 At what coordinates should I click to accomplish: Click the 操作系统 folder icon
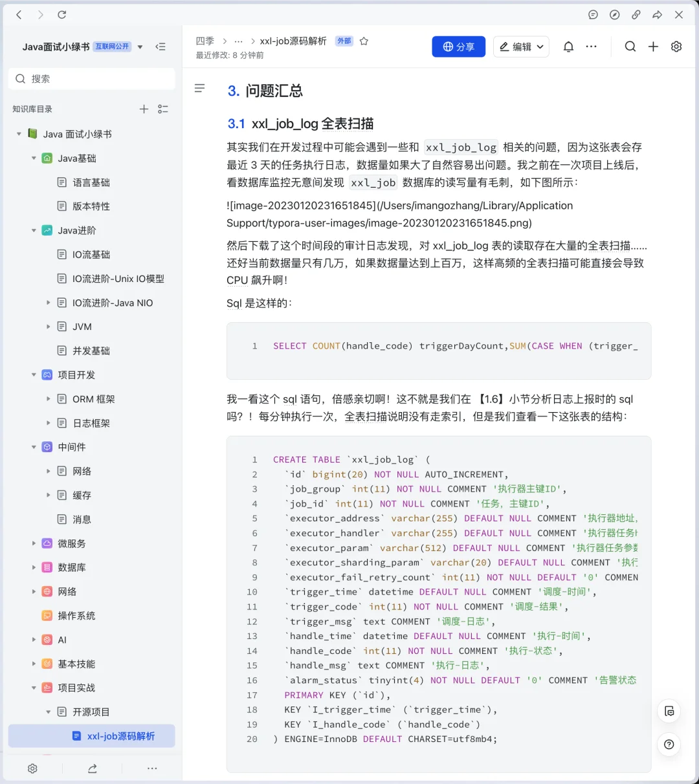(x=47, y=616)
